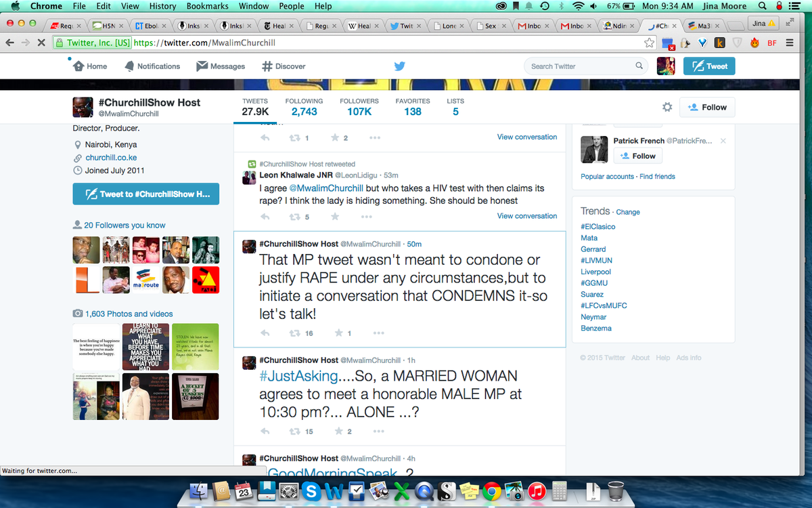The width and height of the screenshot is (812, 508).
Task: Open the Find friends link
Action: point(658,177)
